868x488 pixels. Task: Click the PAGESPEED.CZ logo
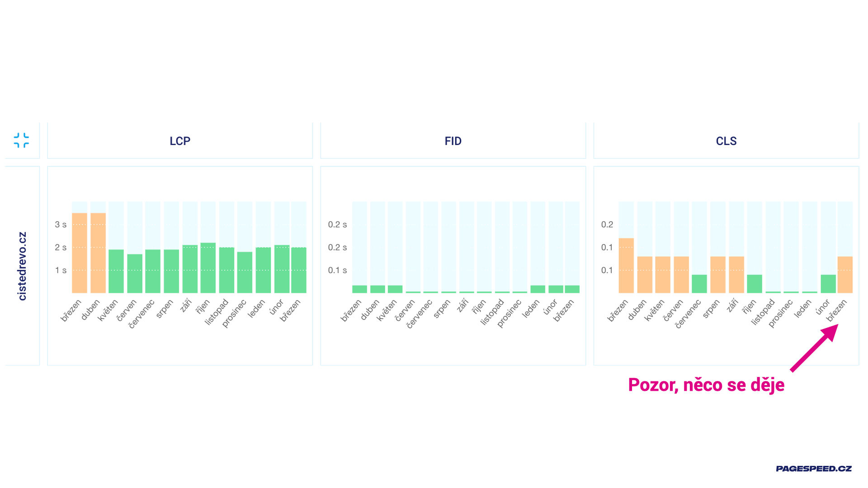coord(813,469)
